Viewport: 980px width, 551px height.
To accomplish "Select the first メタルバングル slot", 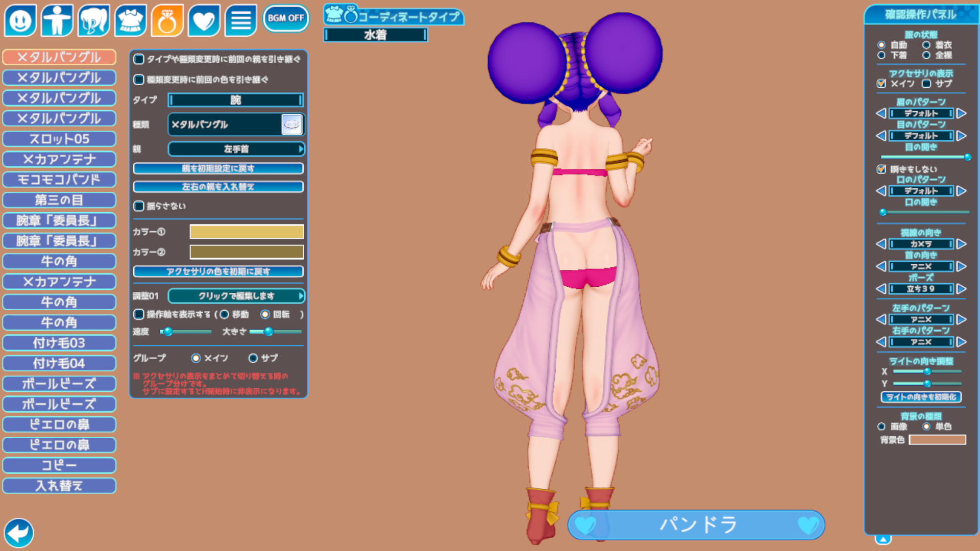I will coord(59,57).
